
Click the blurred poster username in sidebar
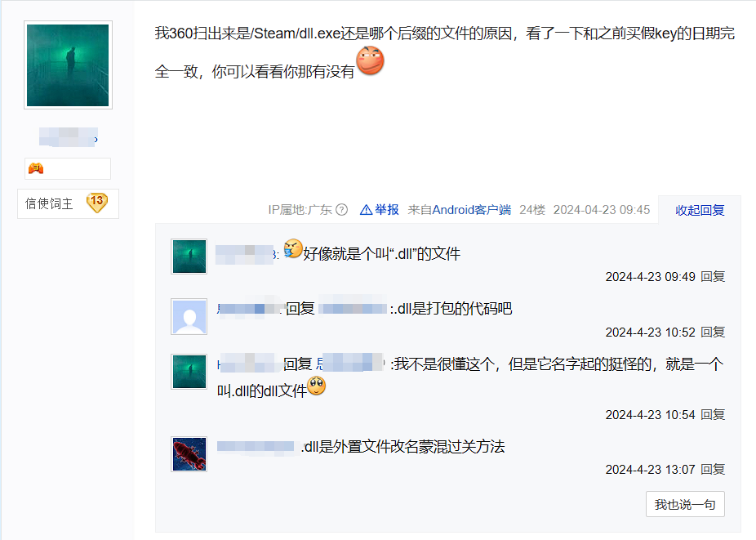[69, 136]
